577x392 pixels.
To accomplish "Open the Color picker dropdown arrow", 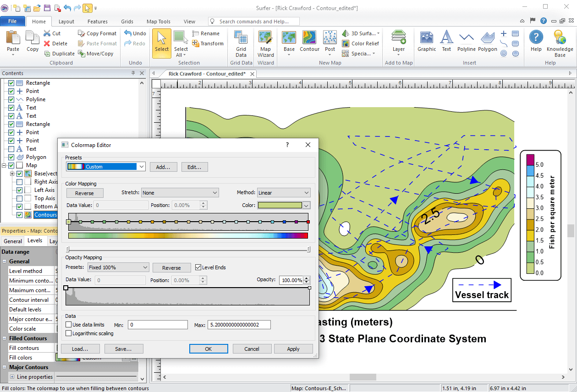I will pos(307,206).
